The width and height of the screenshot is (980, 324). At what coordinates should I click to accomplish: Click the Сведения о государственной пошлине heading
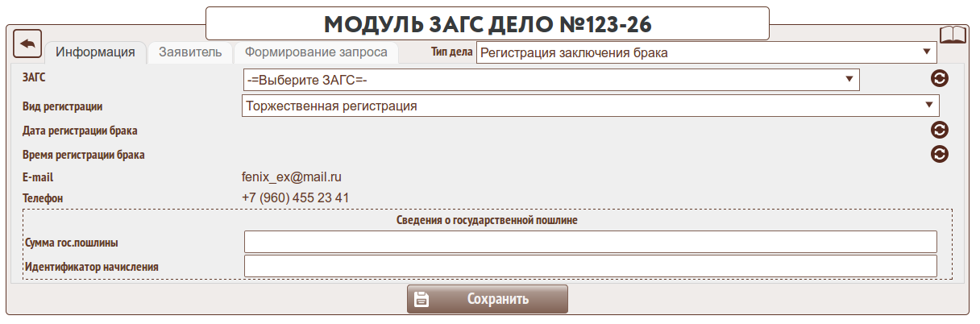pyautogui.click(x=488, y=219)
